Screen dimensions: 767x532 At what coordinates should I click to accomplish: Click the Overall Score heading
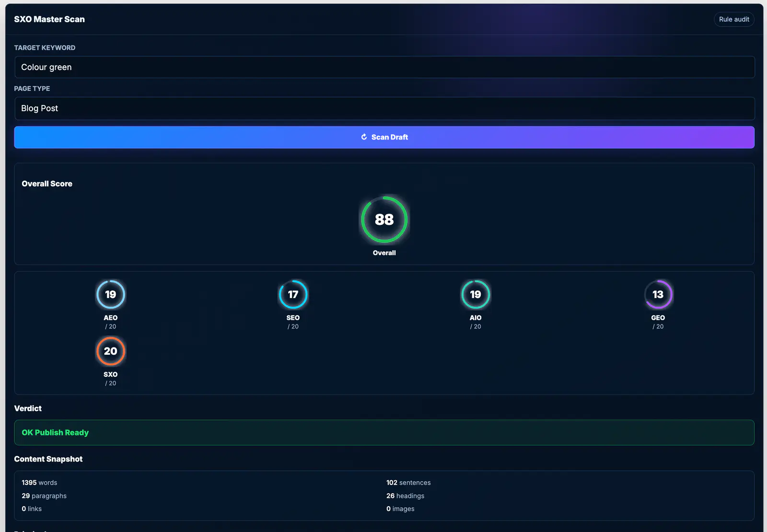tap(47, 184)
